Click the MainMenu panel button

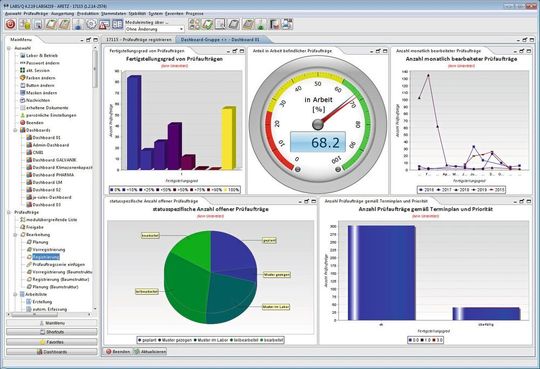click(x=52, y=323)
